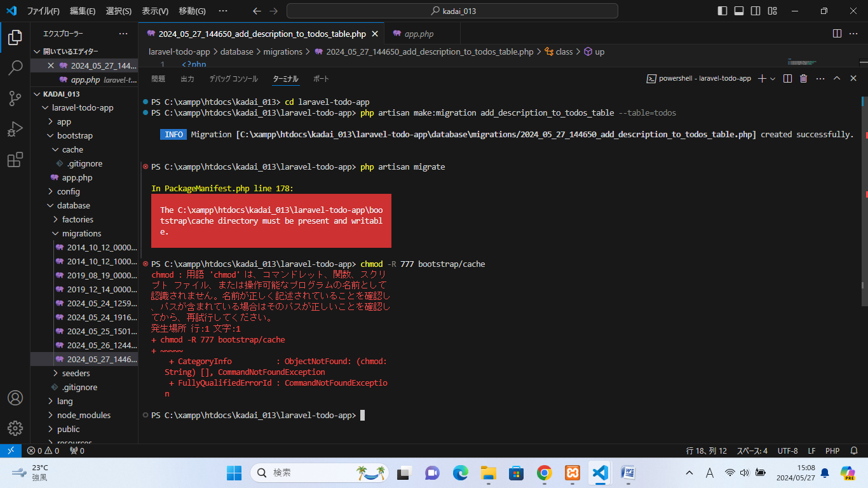Open the Source Control view

15,98
